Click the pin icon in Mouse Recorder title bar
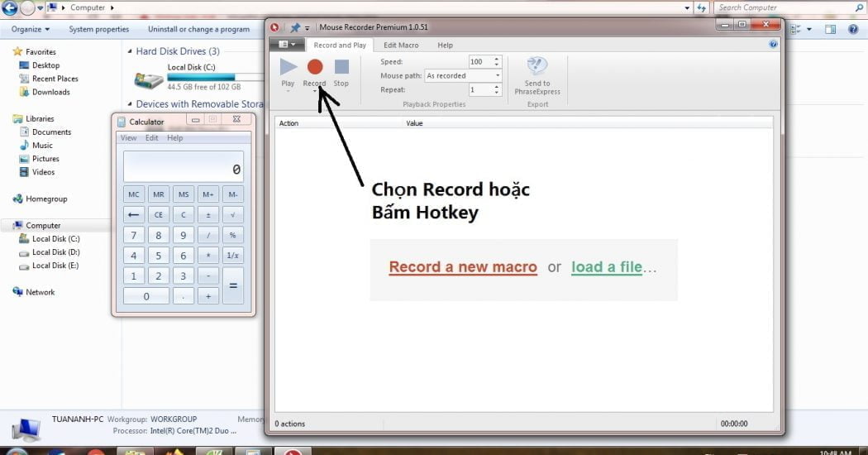The width and height of the screenshot is (868, 455). coord(295,27)
